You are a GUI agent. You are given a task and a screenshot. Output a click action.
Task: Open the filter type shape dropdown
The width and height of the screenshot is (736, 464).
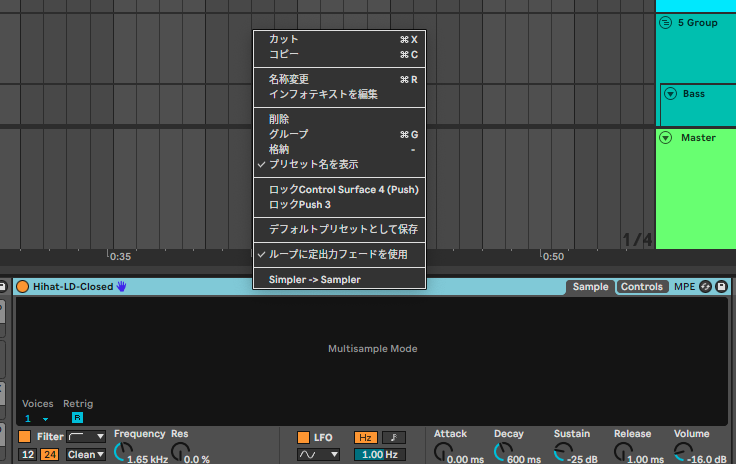click(86, 437)
